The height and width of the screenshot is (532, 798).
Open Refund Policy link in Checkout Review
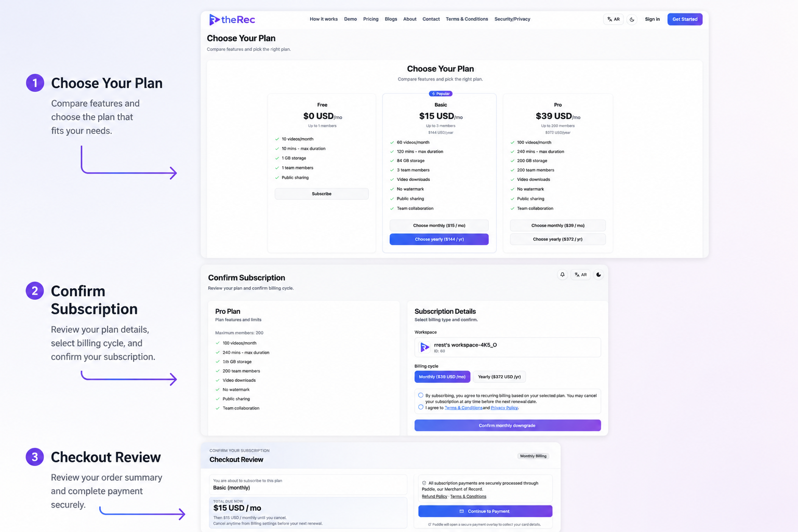click(x=434, y=497)
